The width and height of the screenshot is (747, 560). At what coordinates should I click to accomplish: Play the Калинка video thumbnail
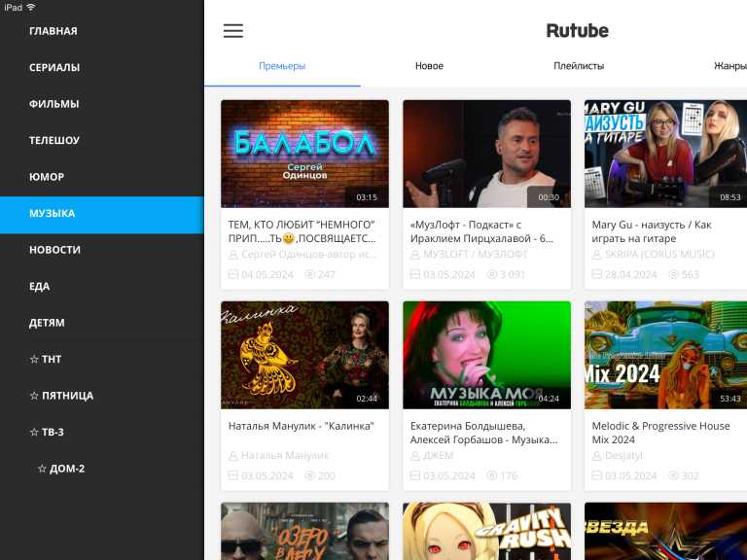[x=304, y=355]
